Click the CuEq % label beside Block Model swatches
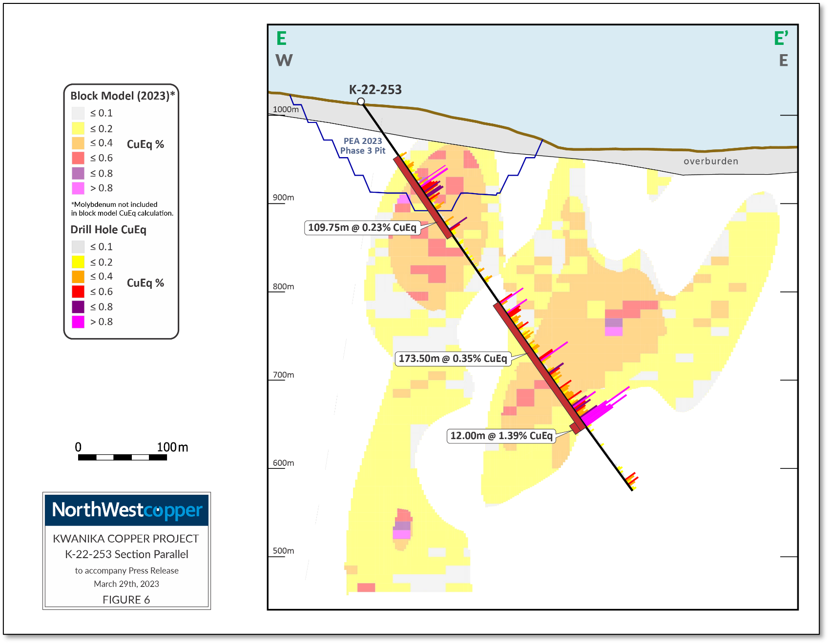Screen dimensions: 829x644 pyautogui.click(x=145, y=144)
